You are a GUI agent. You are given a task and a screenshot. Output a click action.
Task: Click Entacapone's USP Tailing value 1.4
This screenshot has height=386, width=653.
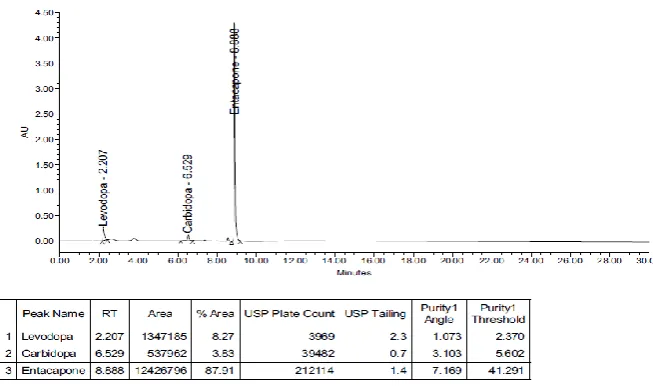tap(398, 371)
